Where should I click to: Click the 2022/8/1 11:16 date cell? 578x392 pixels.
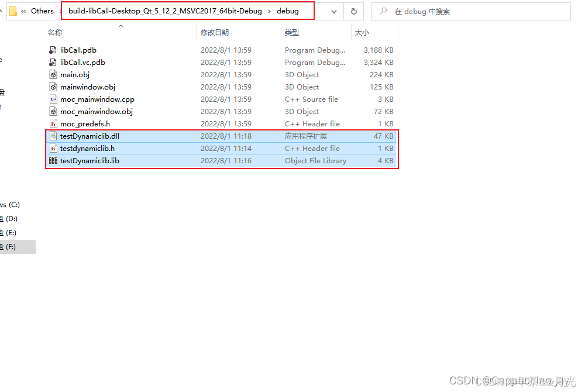(x=226, y=160)
